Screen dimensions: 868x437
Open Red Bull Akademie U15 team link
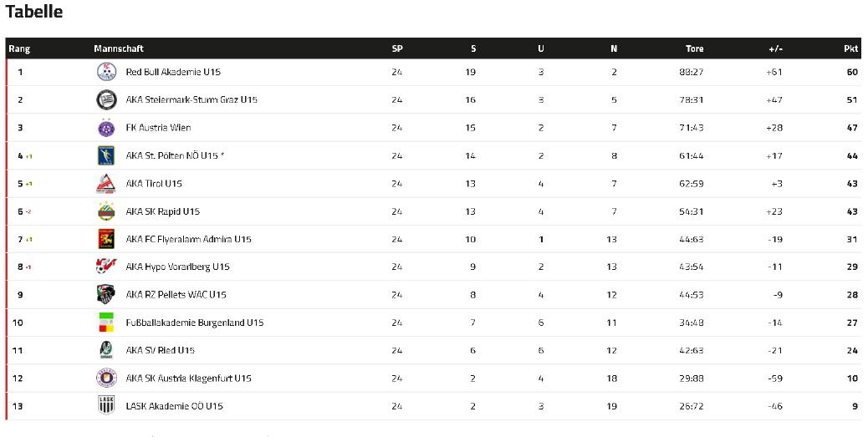pos(173,72)
